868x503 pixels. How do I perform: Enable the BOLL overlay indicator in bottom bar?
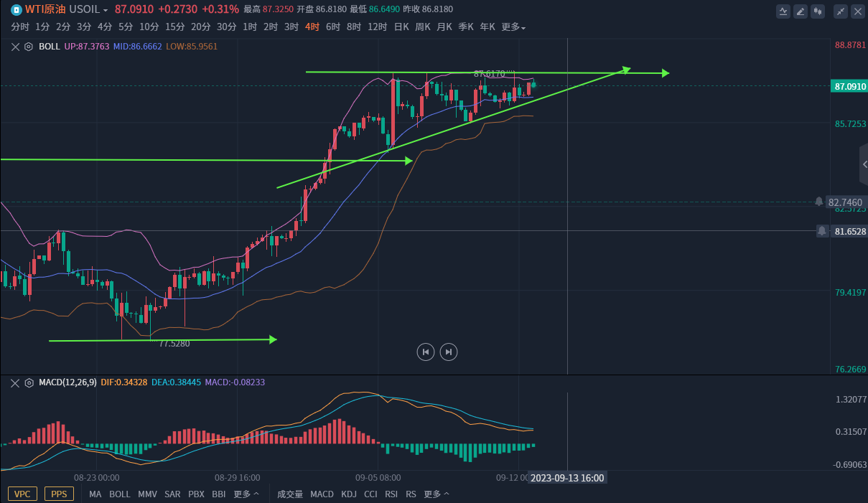coord(120,494)
